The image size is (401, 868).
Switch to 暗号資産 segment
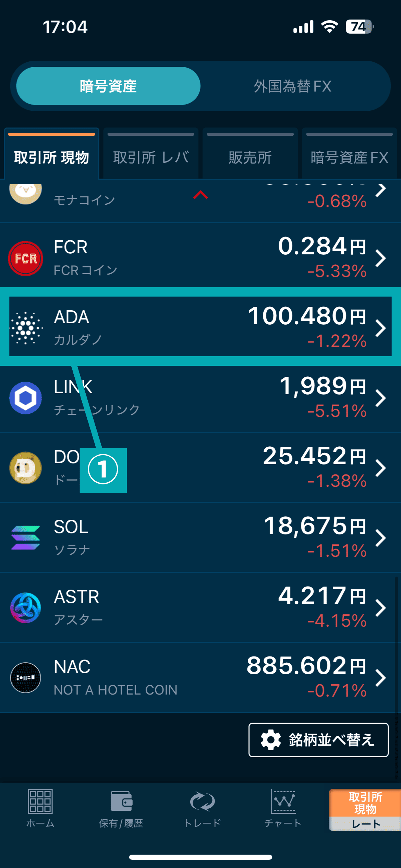(108, 86)
